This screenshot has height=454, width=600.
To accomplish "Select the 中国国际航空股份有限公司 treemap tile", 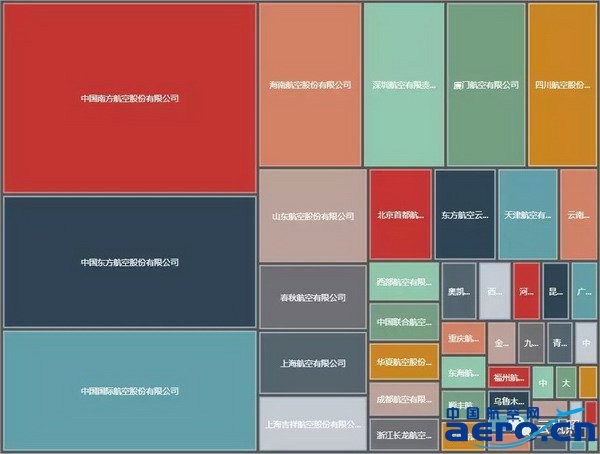I will [130, 391].
